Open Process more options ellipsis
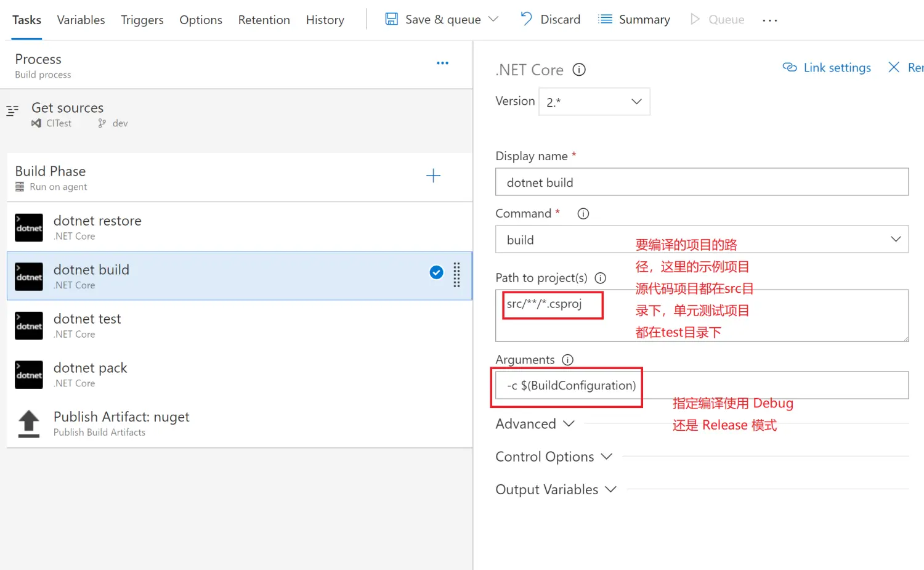The width and height of the screenshot is (924, 570). (x=442, y=63)
